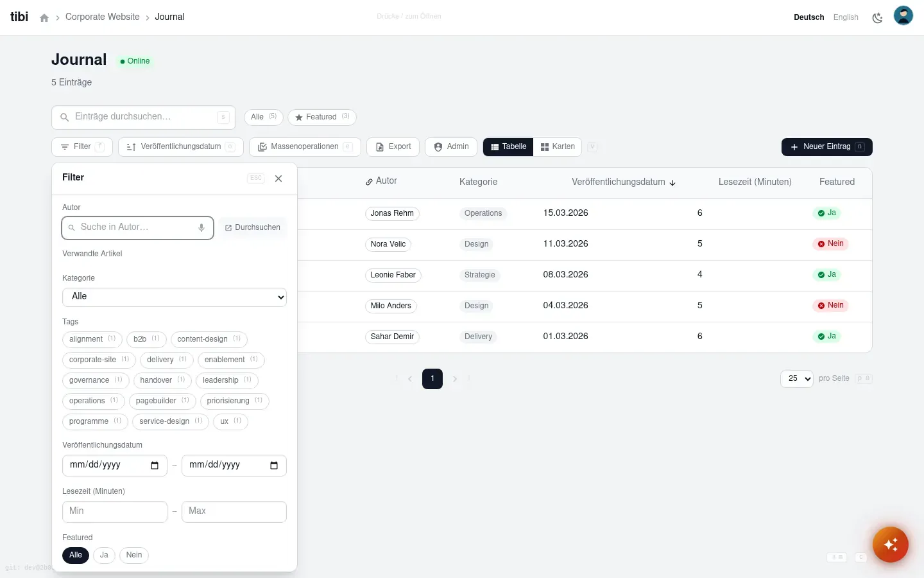924x578 pixels.
Task: Change entries per page dropdown
Action: click(x=797, y=379)
